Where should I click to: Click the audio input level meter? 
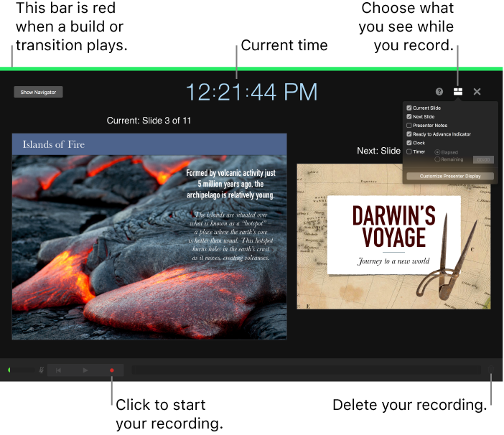(x=22, y=370)
